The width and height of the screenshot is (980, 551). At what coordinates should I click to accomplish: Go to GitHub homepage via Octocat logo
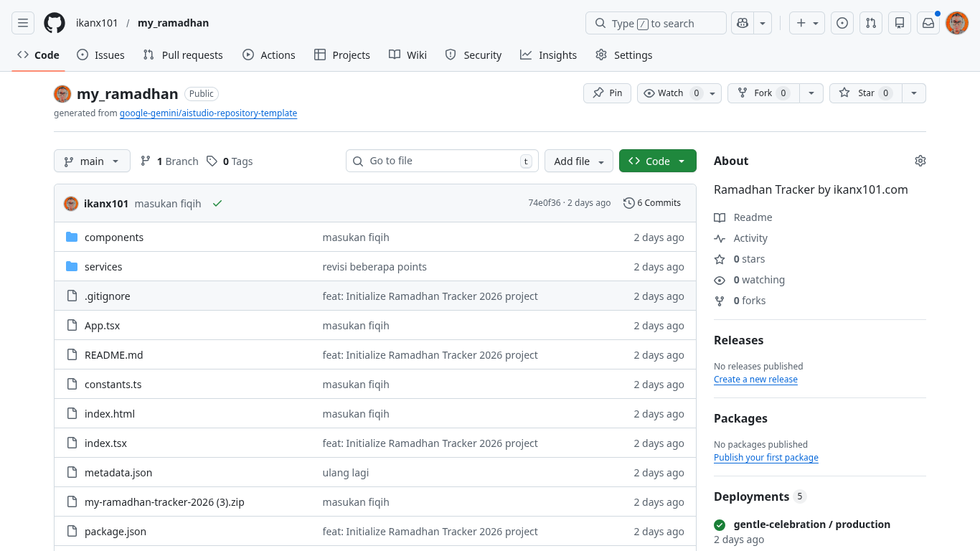[55, 23]
